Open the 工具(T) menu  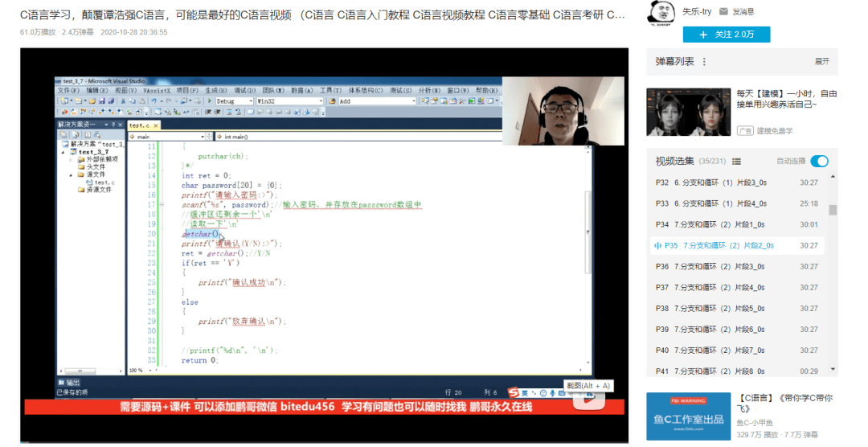click(330, 90)
